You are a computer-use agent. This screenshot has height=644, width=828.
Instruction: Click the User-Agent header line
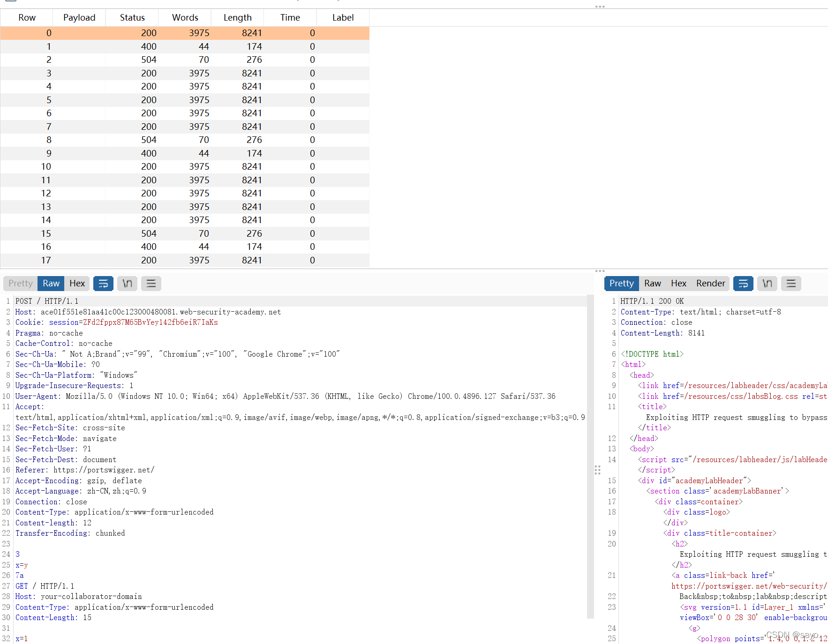tap(286, 396)
